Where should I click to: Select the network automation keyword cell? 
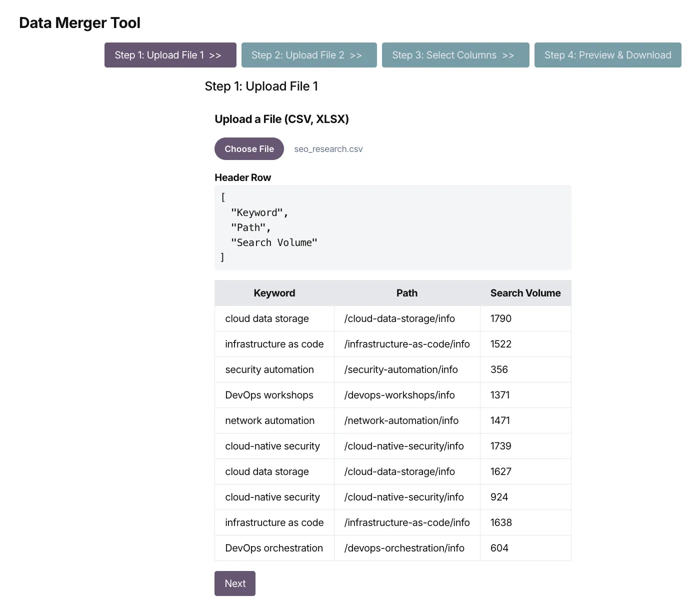(x=274, y=420)
